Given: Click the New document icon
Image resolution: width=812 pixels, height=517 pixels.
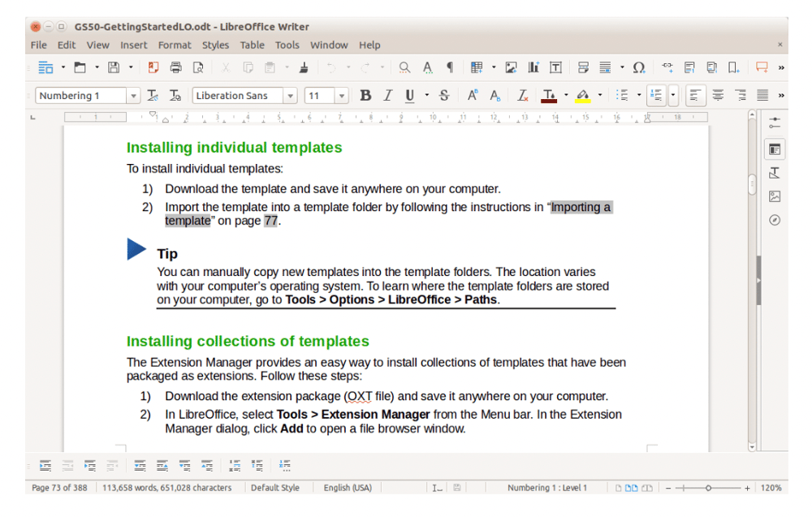Looking at the screenshot, I should click(45, 67).
